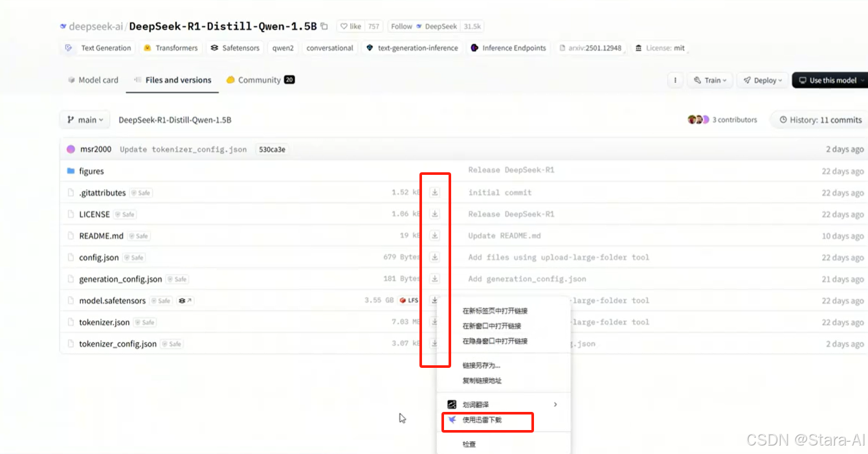Click the DeepSeek-R1-Distill-Qwen-1.5B breadcrumb path
The width and height of the screenshot is (868, 454).
point(175,120)
